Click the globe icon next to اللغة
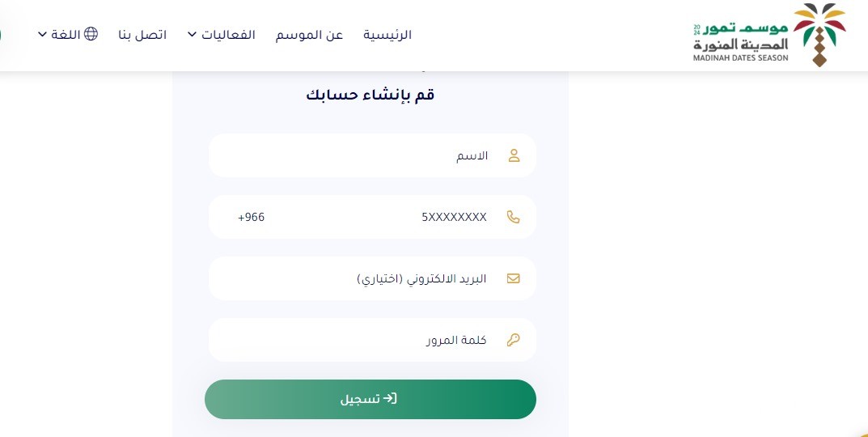 [91, 34]
